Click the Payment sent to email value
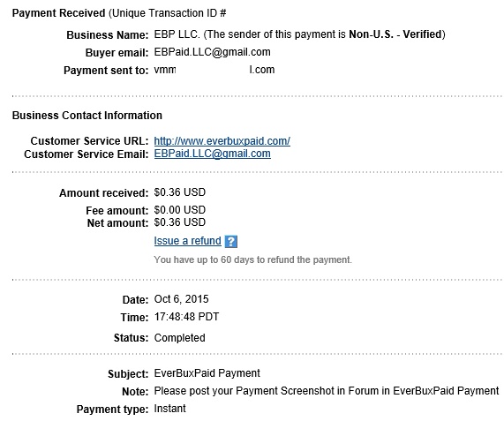The height and width of the screenshot is (421, 504). (214, 70)
